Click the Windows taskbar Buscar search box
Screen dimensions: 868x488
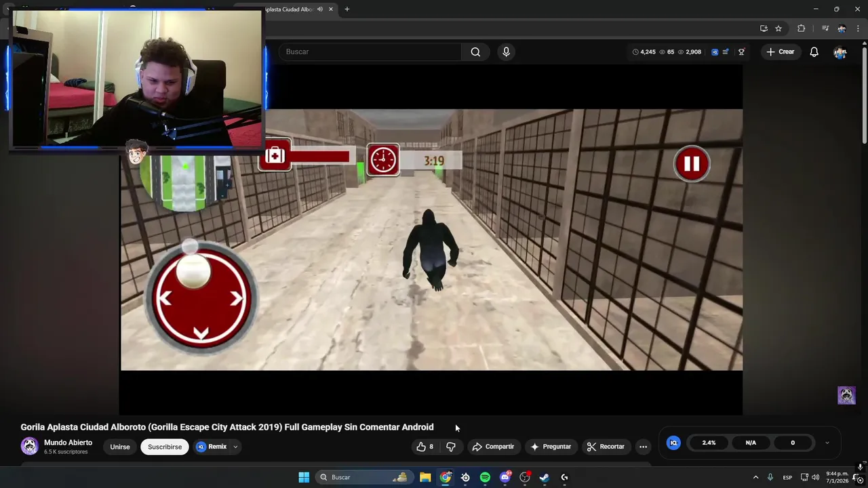[363, 477]
